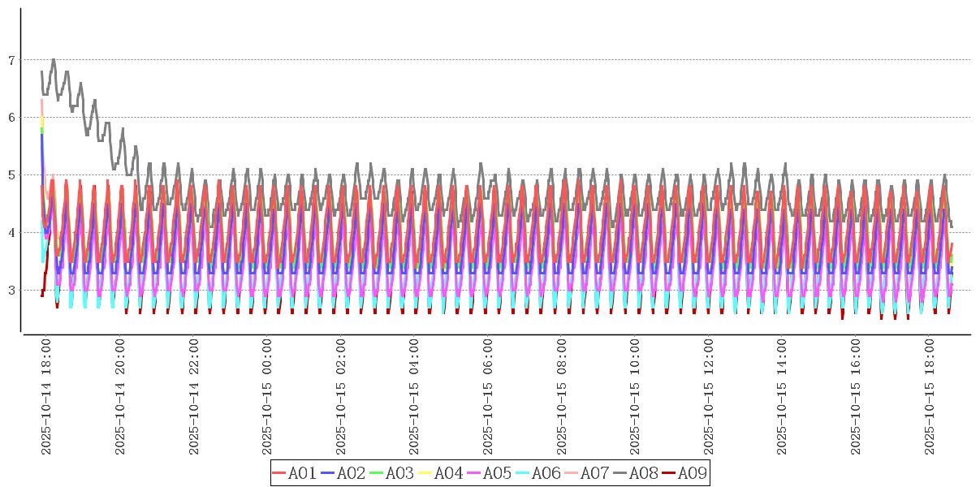Screen dimensions: 980x487
Task: Click the dark red A09 legend swatch
Action: click(x=669, y=473)
